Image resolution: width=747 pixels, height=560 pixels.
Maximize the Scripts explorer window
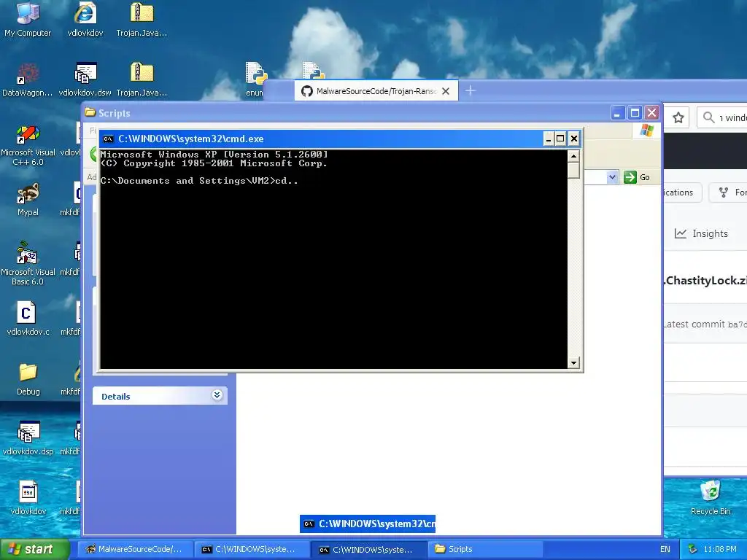point(635,113)
